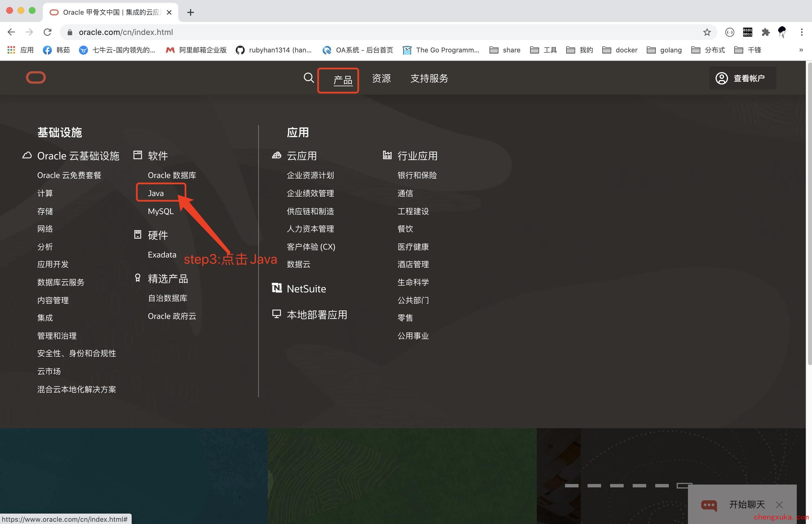Reload the page with the refresh icon

pyautogui.click(x=47, y=32)
